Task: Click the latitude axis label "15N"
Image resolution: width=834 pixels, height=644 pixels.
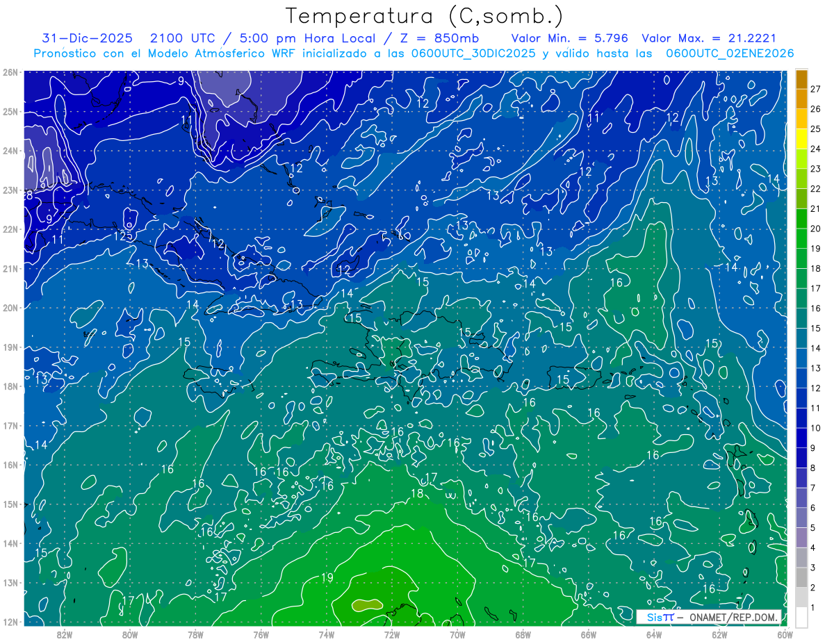Action: [10, 504]
